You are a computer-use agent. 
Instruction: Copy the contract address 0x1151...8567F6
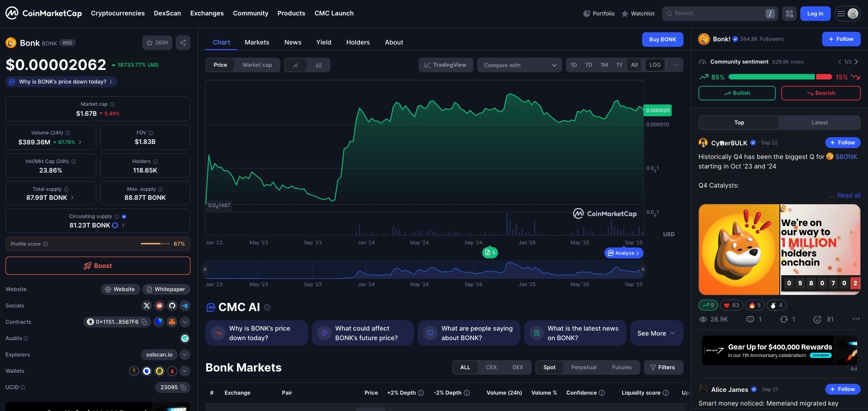[144, 322]
